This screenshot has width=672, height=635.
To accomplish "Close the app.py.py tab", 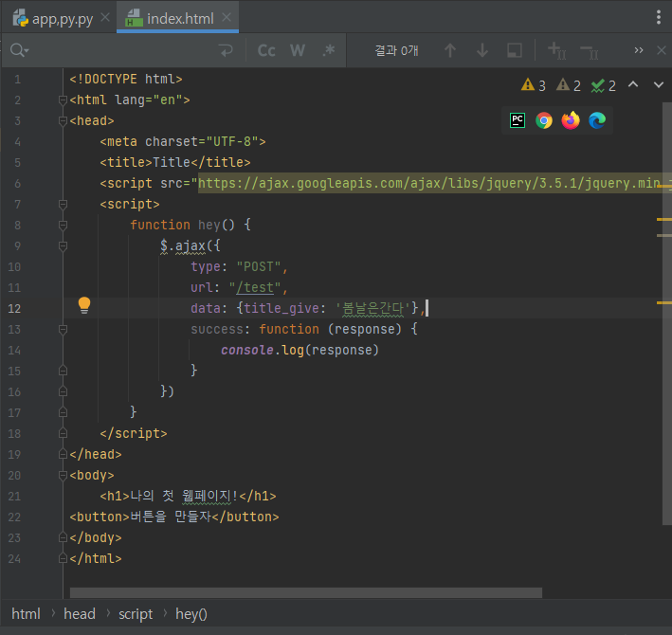I will [105, 18].
